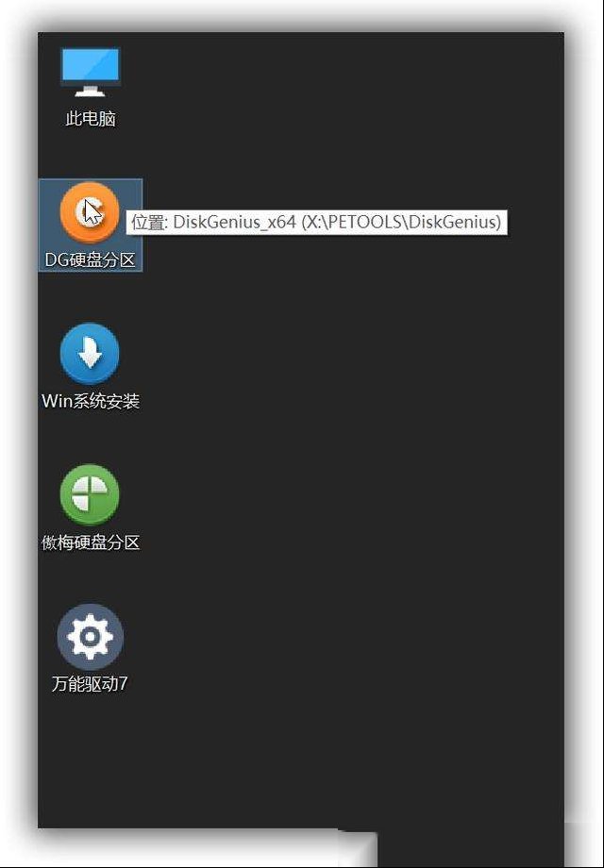The width and height of the screenshot is (604, 868).
Task: Click the green 傲梅硬盘分区 pie icon
Action: [x=90, y=495]
